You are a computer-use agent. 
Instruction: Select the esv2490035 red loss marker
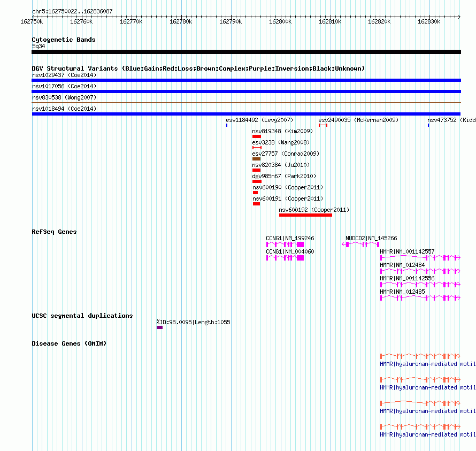[x=323, y=125]
